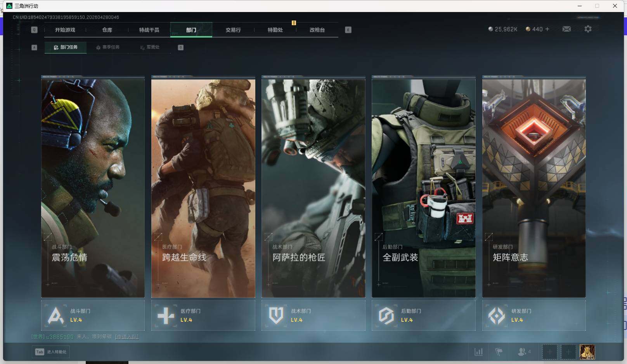Go to the 交易行 tab

point(233,30)
